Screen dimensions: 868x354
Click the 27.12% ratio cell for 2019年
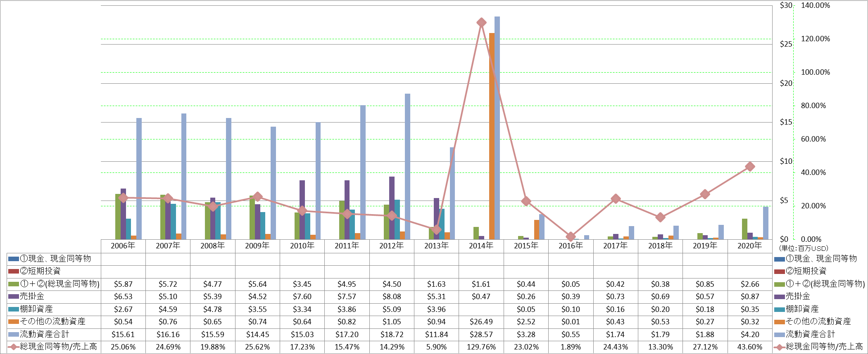coord(705,347)
